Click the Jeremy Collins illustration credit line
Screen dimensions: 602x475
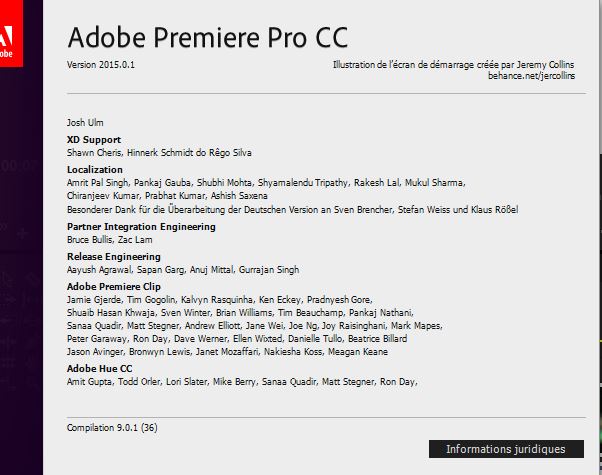[453, 65]
